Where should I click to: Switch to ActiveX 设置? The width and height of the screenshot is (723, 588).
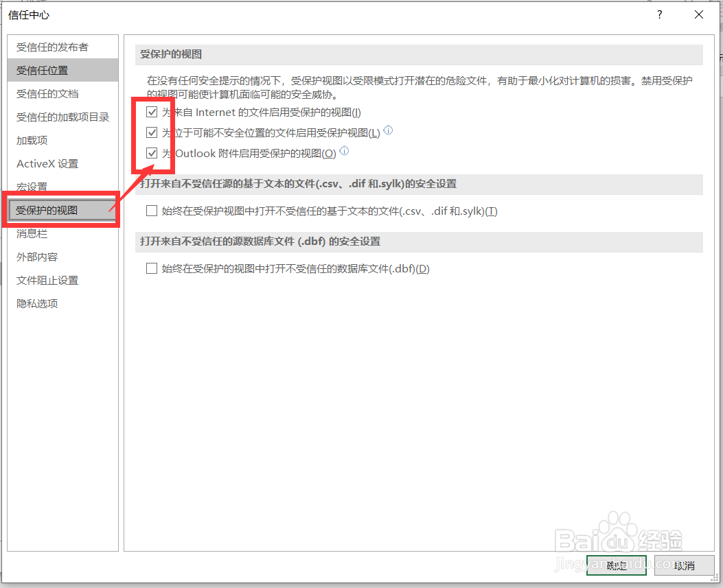43,163
